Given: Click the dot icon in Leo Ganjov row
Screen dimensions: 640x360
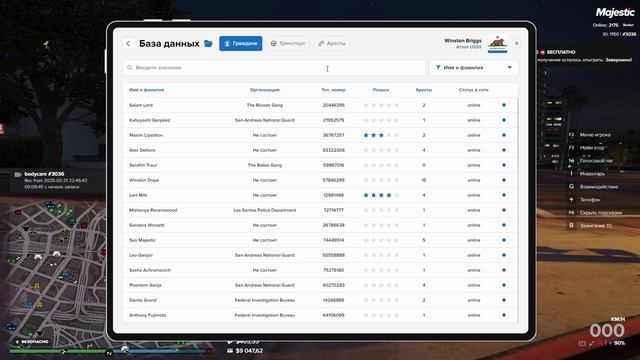Looking at the screenshot, I should tap(504, 255).
